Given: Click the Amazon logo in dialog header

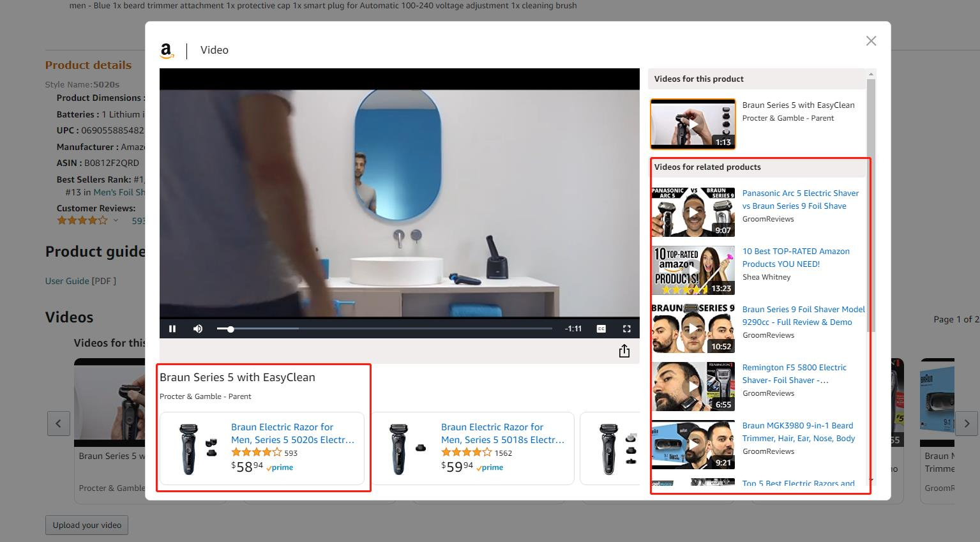Looking at the screenshot, I should click(167, 51).
